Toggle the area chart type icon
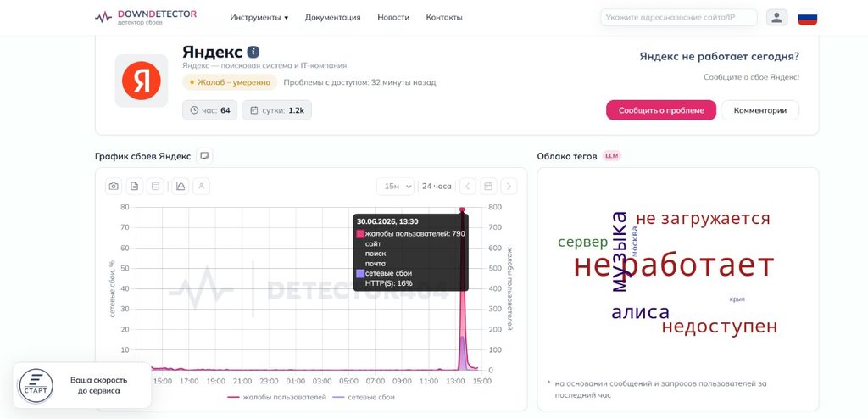This screenshot has height=419, width=868. pyautogui.click(x=180, y=187)
